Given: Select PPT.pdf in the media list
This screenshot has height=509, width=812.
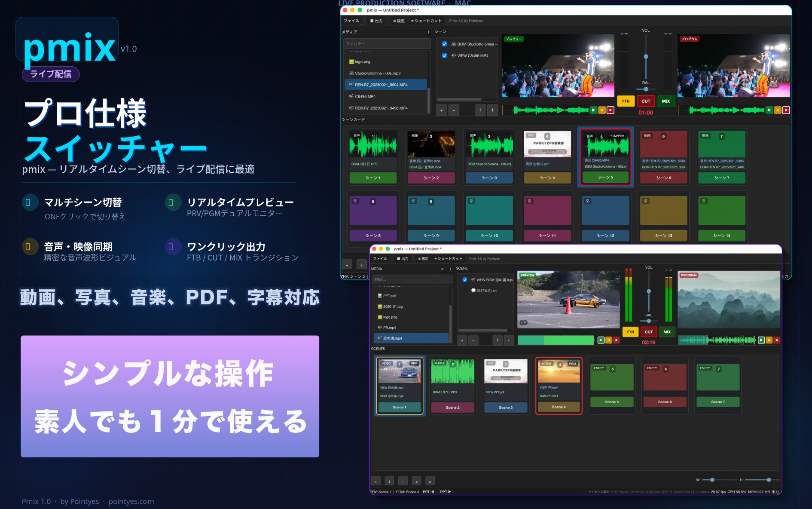Looking at the screenshot, I should click(412, 296).
